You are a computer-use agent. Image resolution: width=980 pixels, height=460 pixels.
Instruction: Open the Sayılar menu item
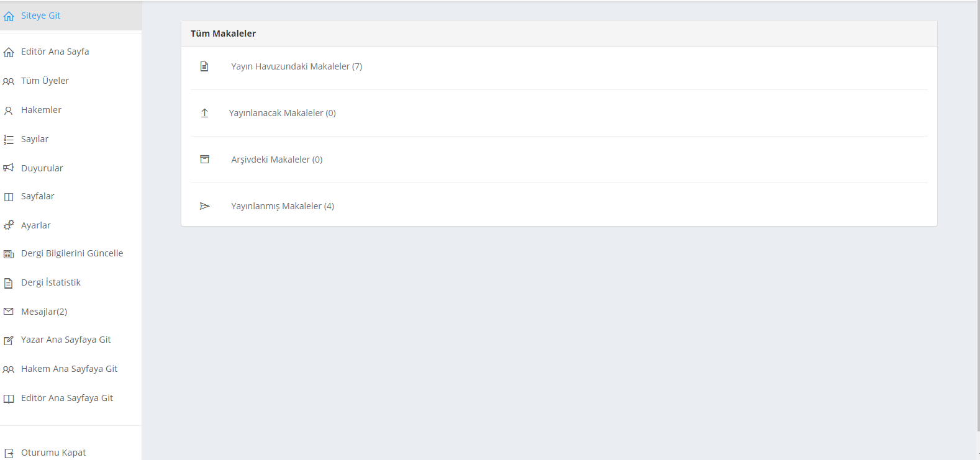click(x=35, y=139)
